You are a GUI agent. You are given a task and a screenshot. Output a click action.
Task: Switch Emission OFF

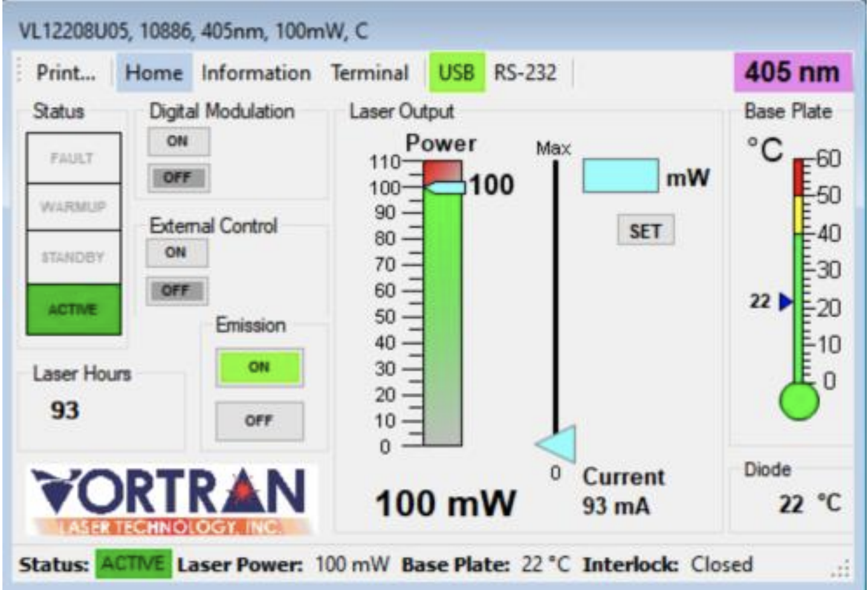coord(259,421)
